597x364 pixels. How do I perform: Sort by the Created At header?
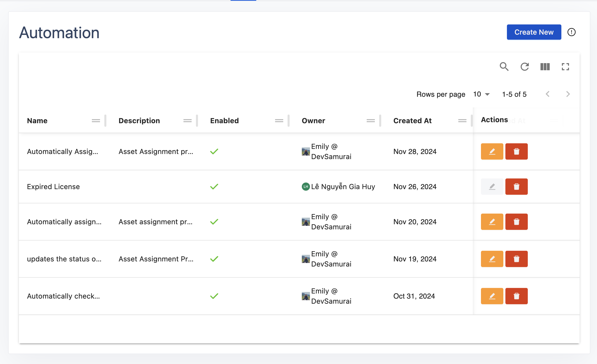point(412,121)
